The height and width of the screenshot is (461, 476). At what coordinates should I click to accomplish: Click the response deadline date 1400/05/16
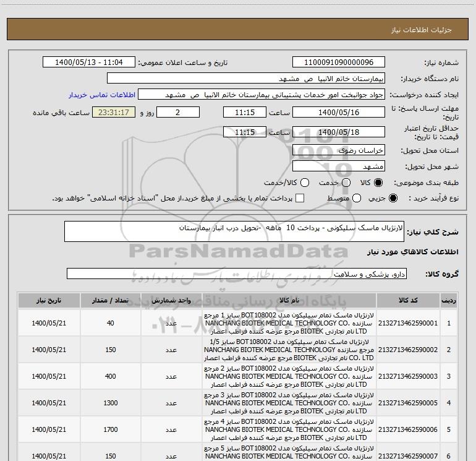click(x=339, y=112)
